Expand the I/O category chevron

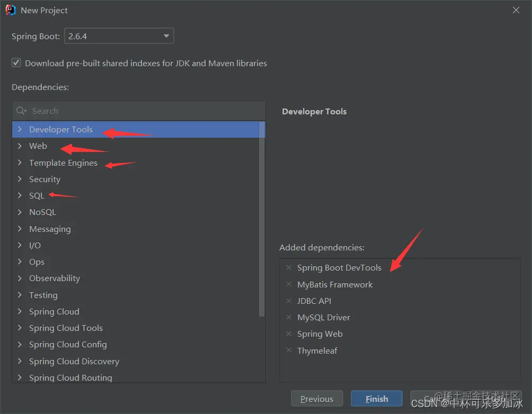(20, 245)
